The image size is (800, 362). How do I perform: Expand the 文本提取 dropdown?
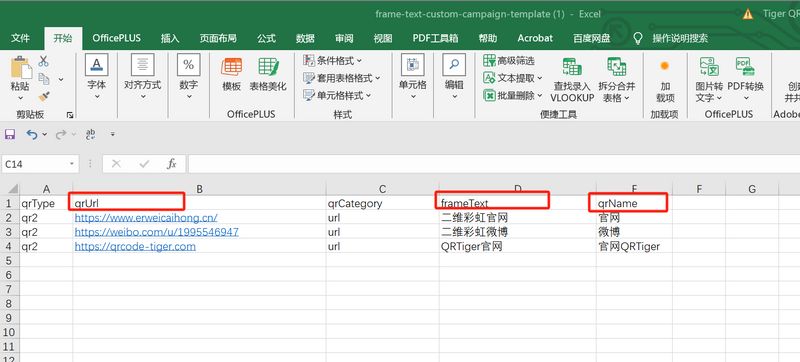[x=540, y=78]
